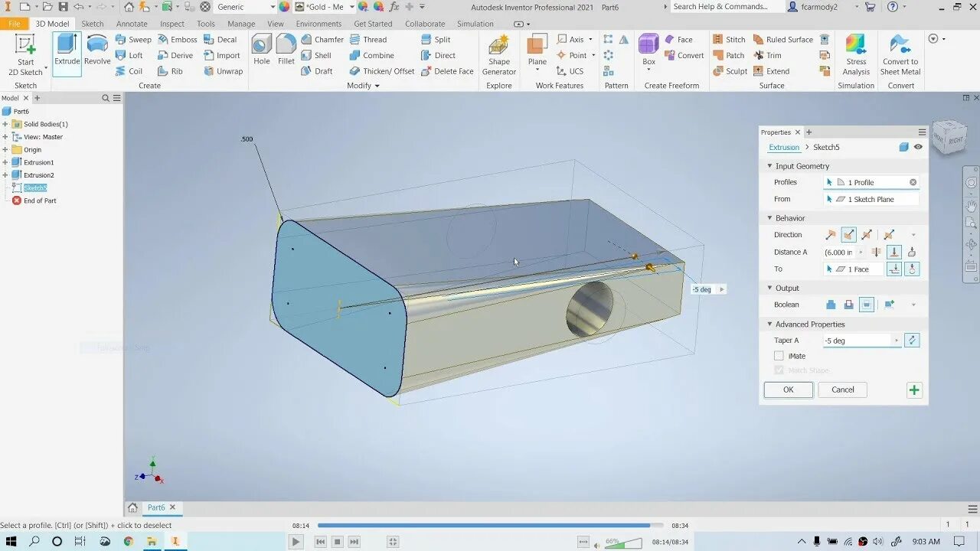Select the Draft tool

point(317,71)
